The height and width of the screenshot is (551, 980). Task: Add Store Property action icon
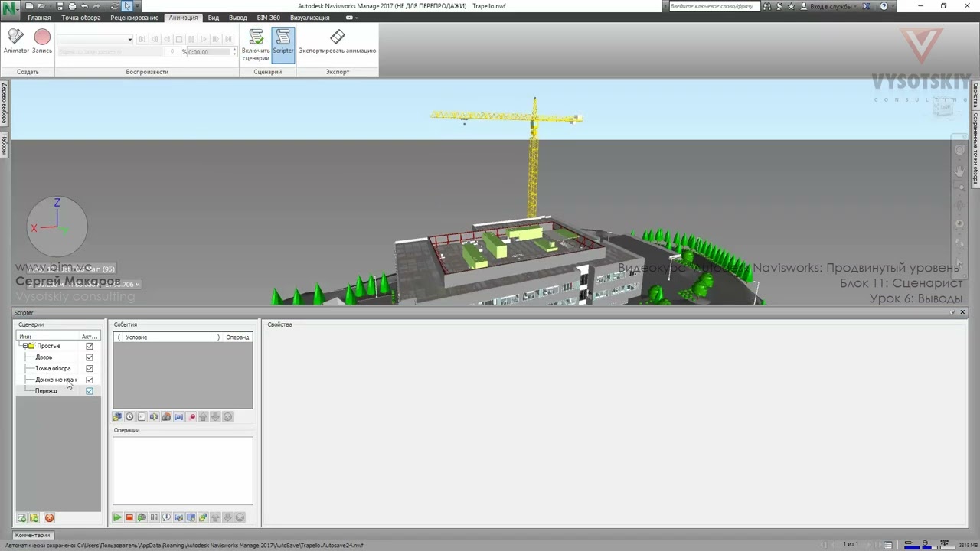[x=191, y=517]
